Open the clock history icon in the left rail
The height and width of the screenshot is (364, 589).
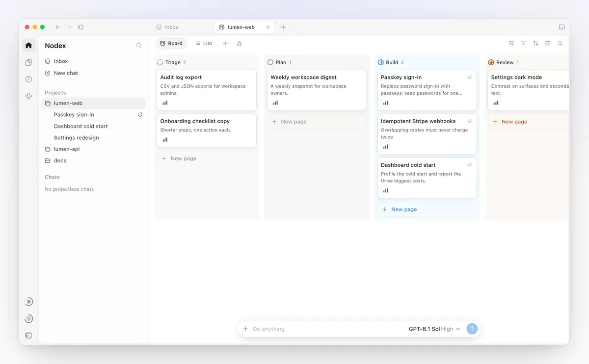(x=28, y=79)
